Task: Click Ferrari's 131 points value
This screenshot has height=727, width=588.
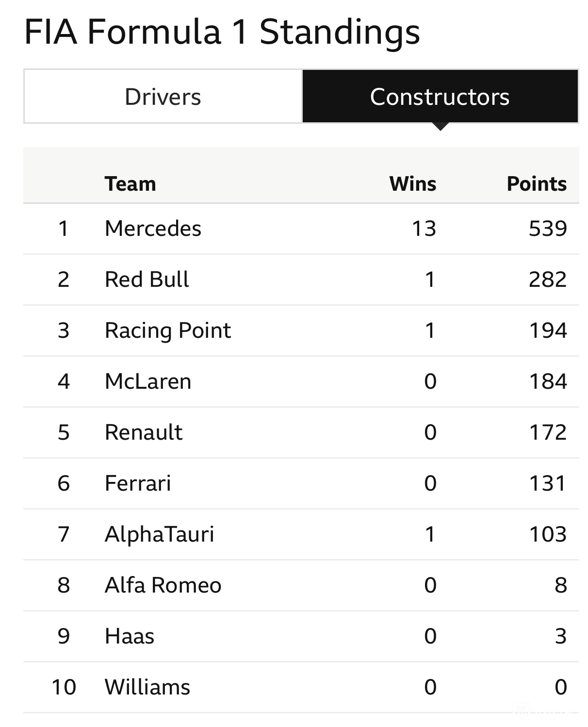Action: coord(548,483)
